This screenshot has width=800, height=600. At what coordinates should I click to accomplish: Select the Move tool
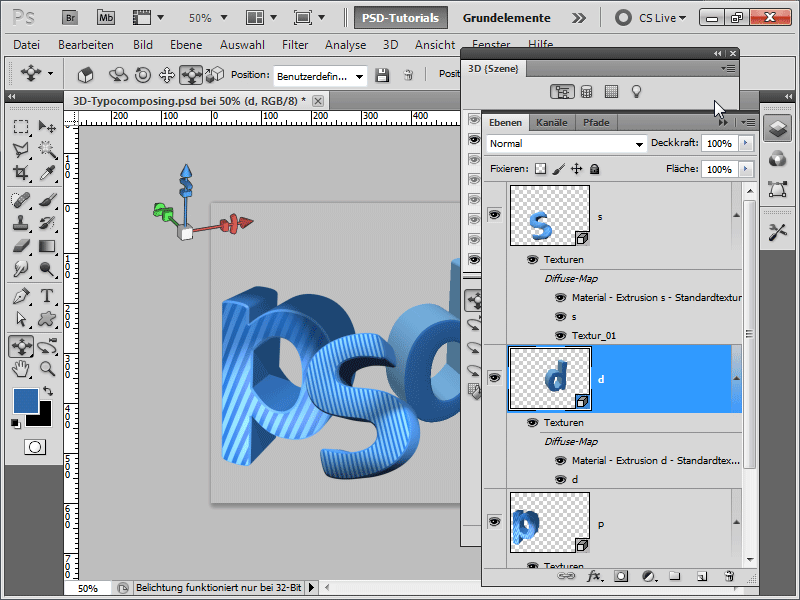click(47, 126)
